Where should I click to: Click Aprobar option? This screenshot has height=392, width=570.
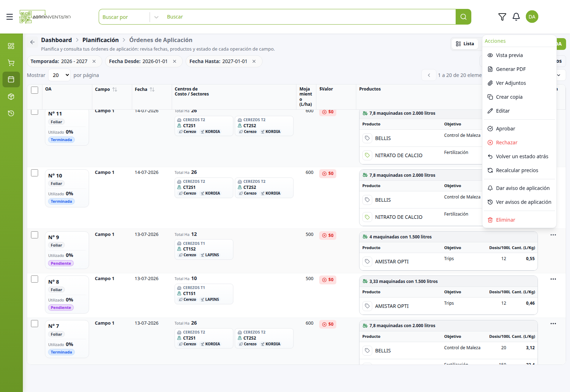point(519,129)
